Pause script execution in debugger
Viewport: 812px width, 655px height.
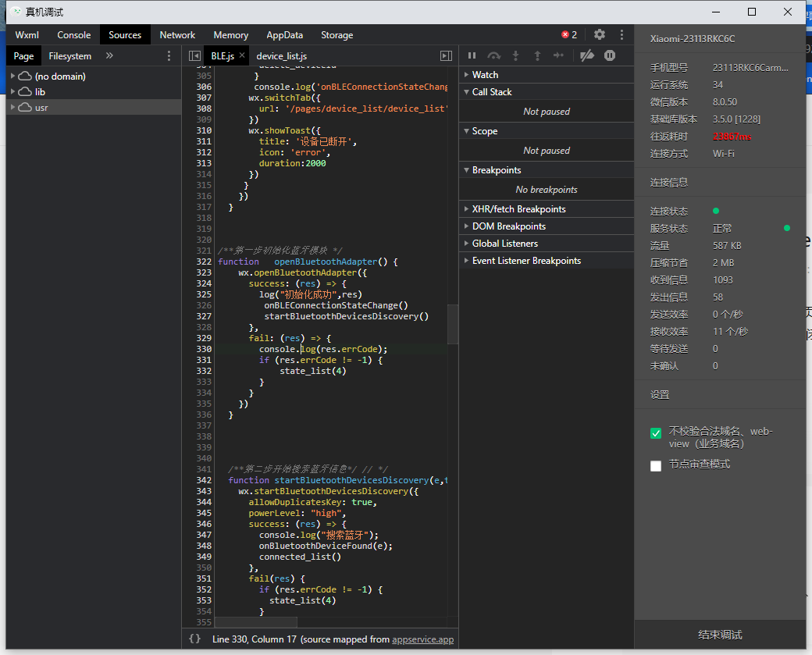point(472,55)
